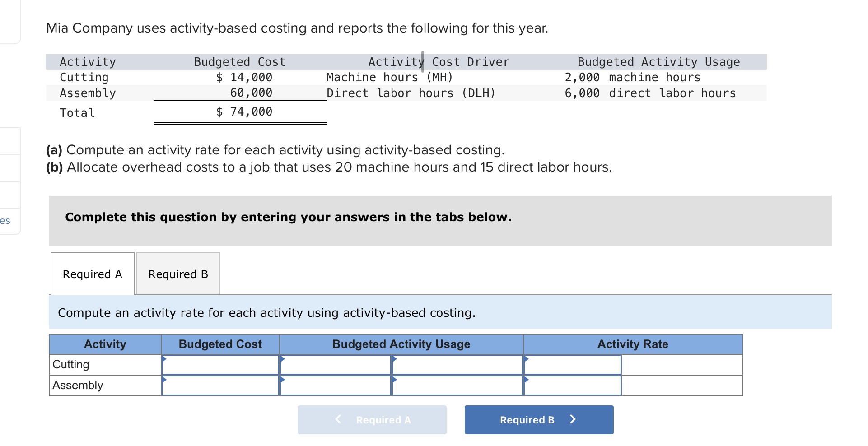Click the forward chevron inside the Required B button
The width and height of the screenshot is (868, 446).
tap(573, 419)
